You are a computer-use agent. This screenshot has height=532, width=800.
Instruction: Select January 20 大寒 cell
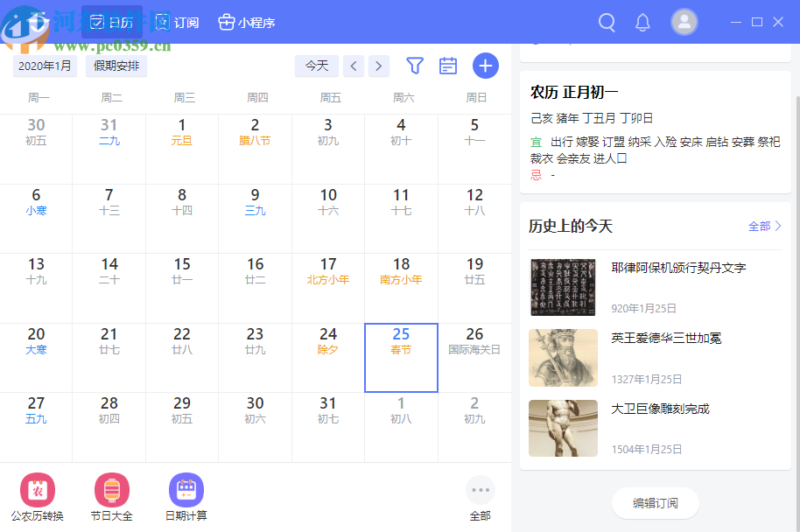tap(36, 358)
